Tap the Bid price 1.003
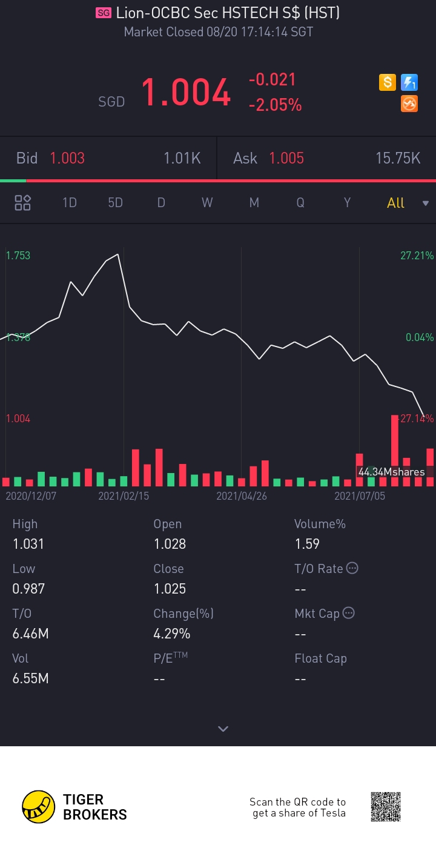Image resolution: width=436 pixels, height=868 pixels. click(x=67, y=158)
